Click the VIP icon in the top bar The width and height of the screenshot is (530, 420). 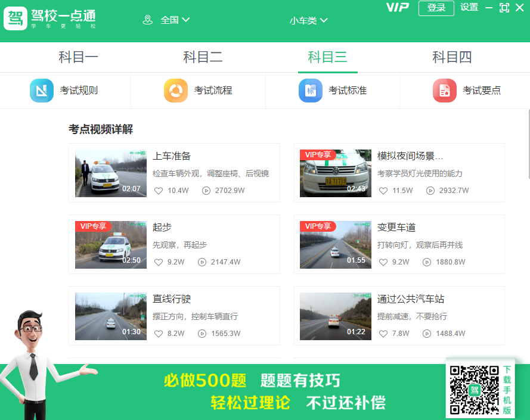(x=397, y=8)
